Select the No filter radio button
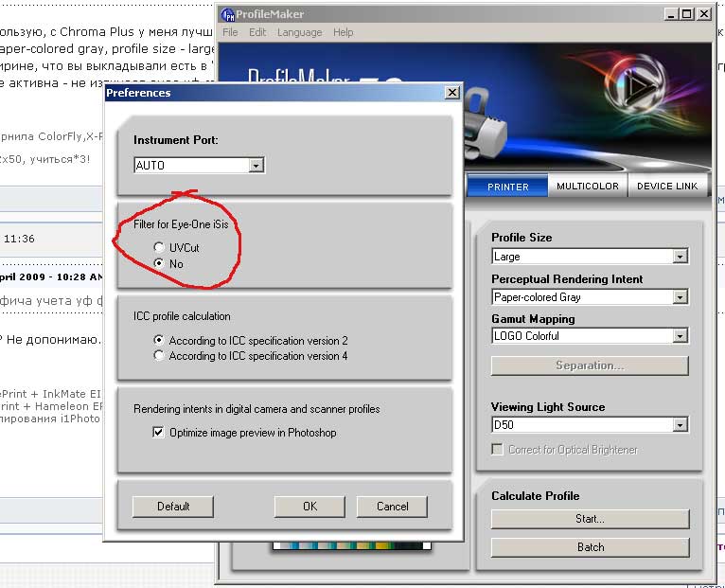This screenshot has width=725, height=588. tap(159, 263)
